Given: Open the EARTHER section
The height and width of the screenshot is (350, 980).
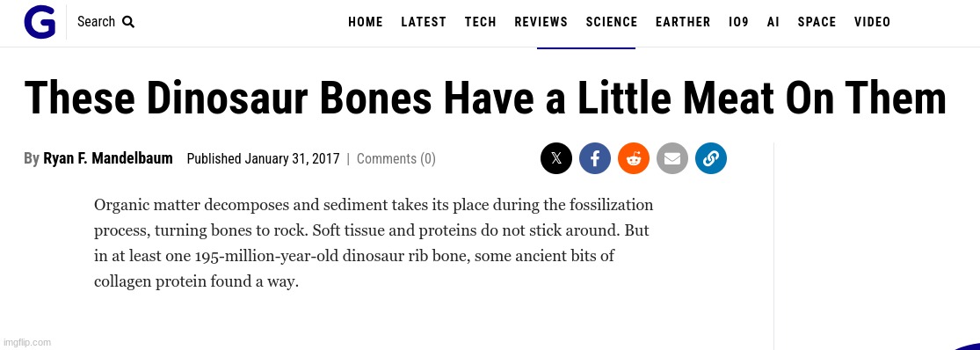Looking at the screenshot, I should (x=683, y=23).
